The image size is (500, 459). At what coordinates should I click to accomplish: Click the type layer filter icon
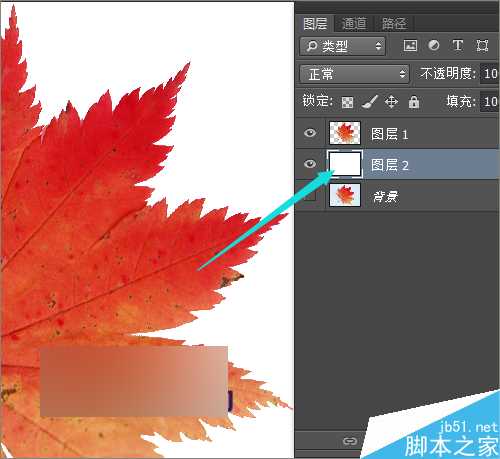tap(458, 45)
